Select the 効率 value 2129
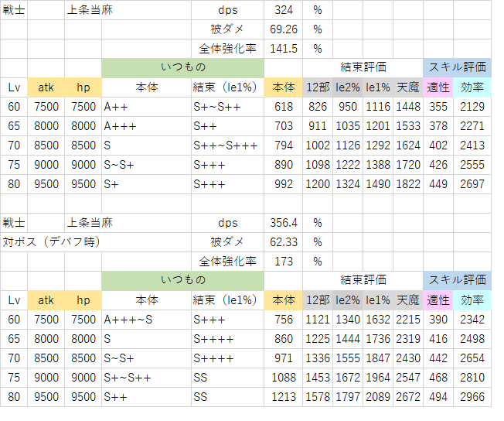 tap(472, 107)
